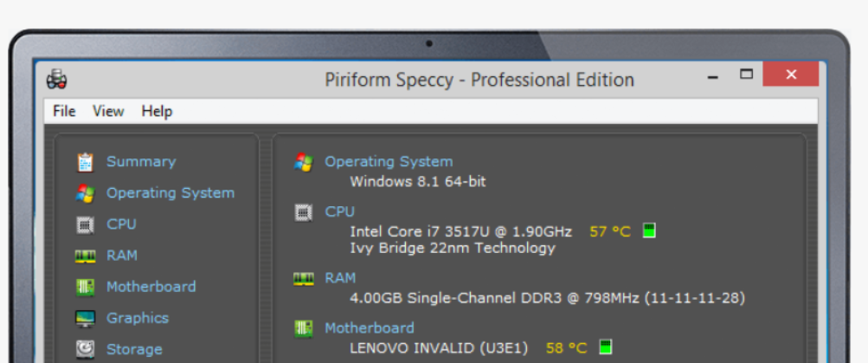Open the File menu

pos(64,111)
